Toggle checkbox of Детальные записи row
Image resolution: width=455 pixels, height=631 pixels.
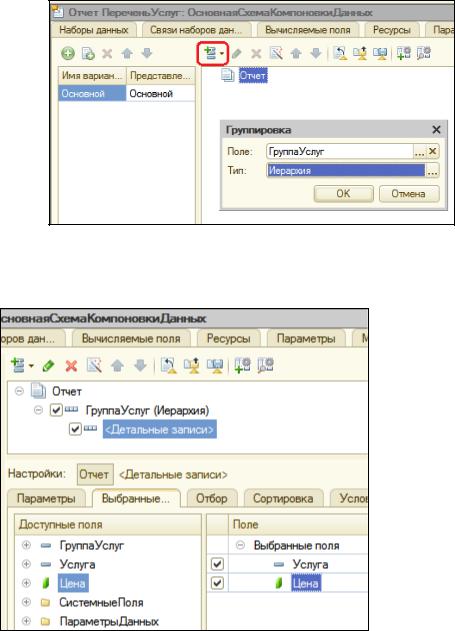tap(75, 429)
